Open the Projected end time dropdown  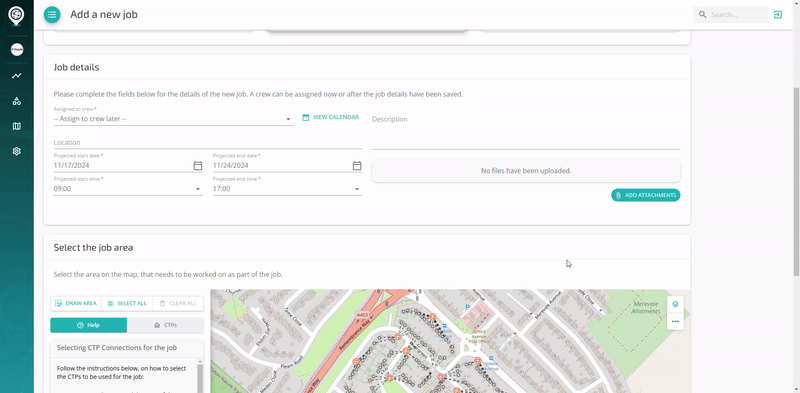tap(287, 189)
